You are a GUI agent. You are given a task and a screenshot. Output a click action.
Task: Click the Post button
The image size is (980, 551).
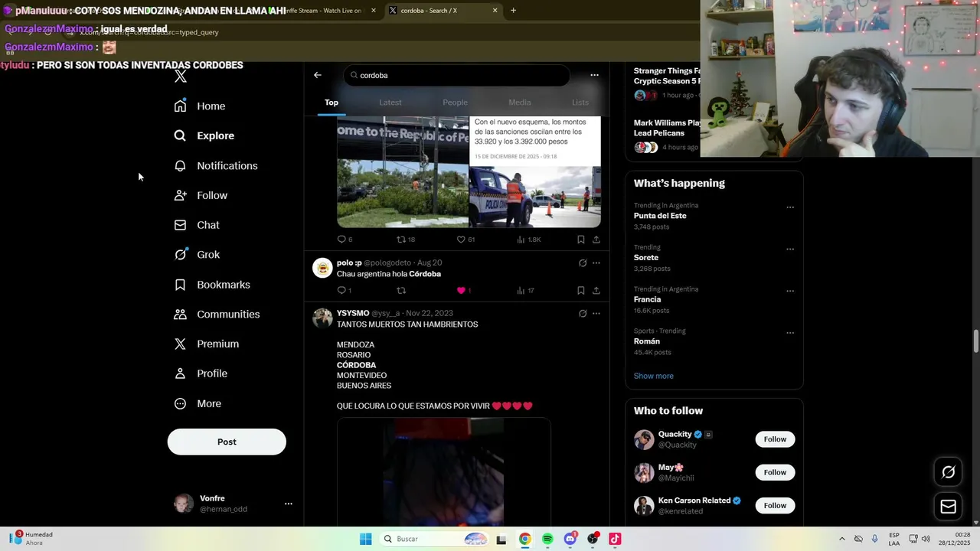[x=227, y=442]
